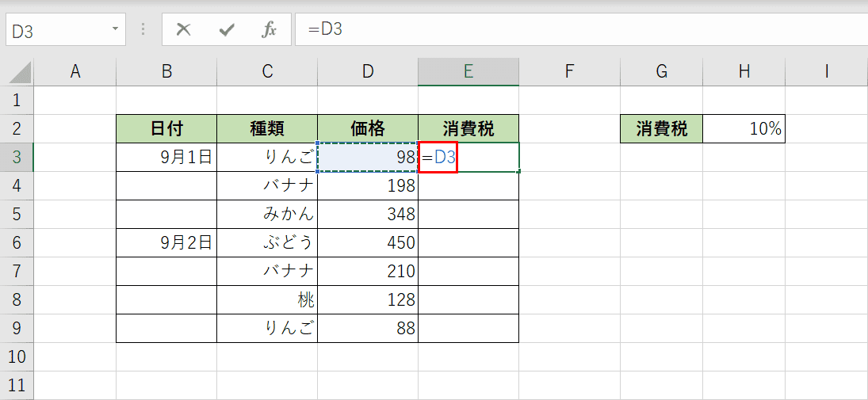This screenshot has height=400, width=868.
Task: Select the price cell with 210
Action: (368, 272)
